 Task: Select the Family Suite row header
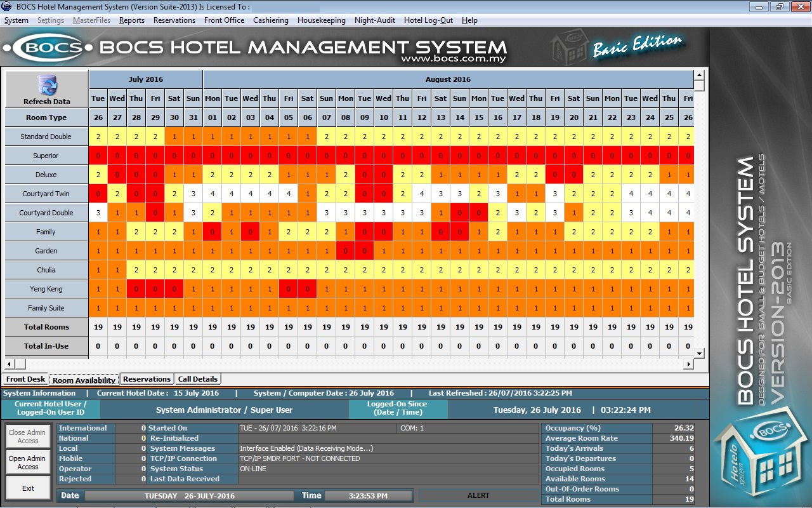coord(46,308)
